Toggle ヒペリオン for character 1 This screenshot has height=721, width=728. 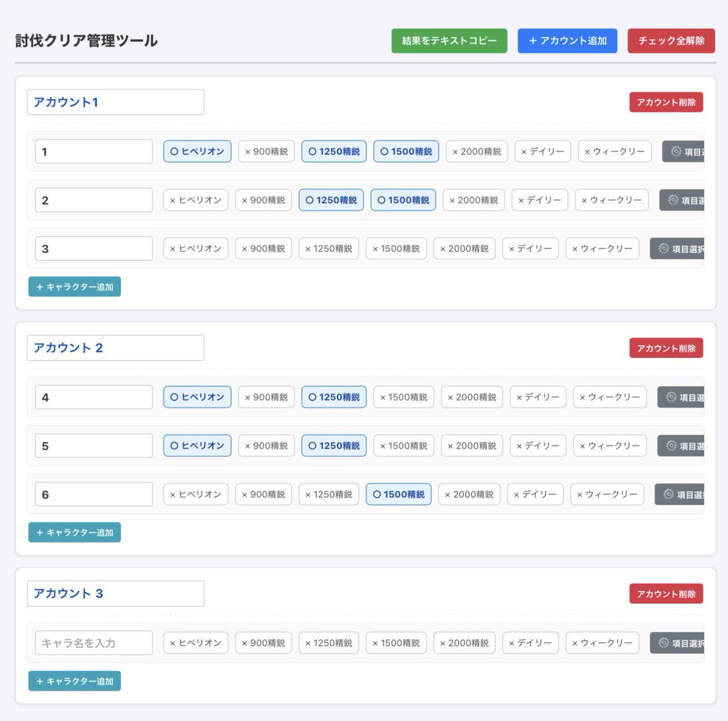pos(197,151)
